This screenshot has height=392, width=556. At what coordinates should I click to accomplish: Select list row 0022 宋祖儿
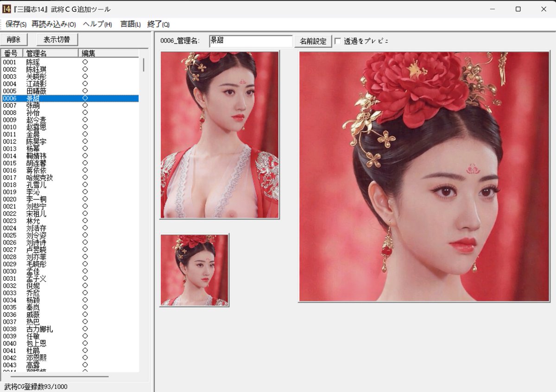coord(70,214)
